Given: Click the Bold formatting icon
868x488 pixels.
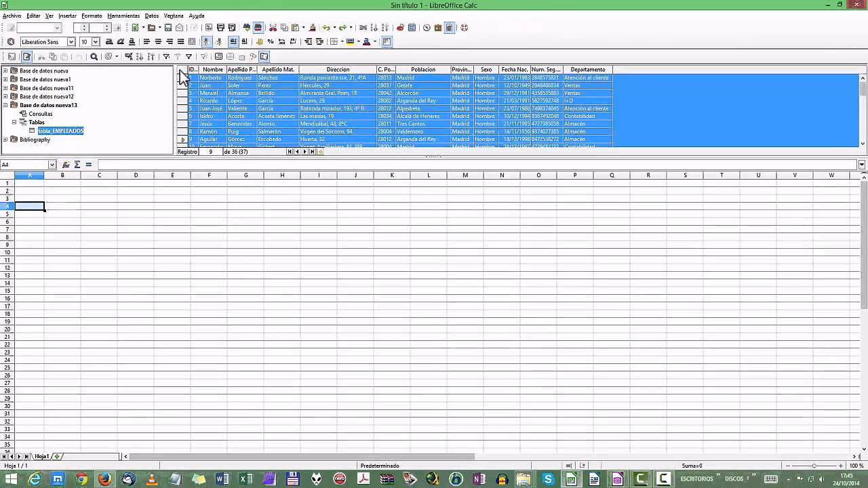Looking at the screenshot, I should pyautogui.click(x=108, y=41).
